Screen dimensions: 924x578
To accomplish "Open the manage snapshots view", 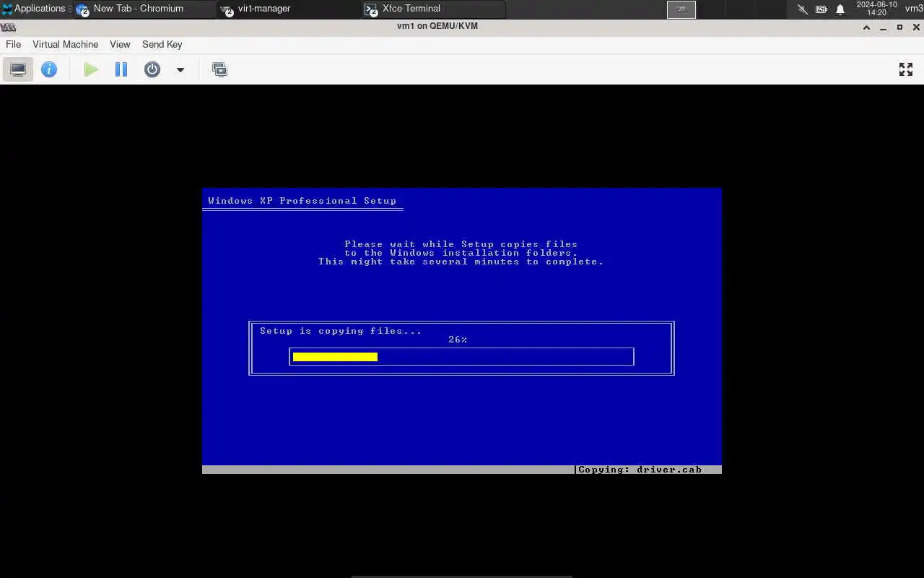I will (x=219, y=69).
